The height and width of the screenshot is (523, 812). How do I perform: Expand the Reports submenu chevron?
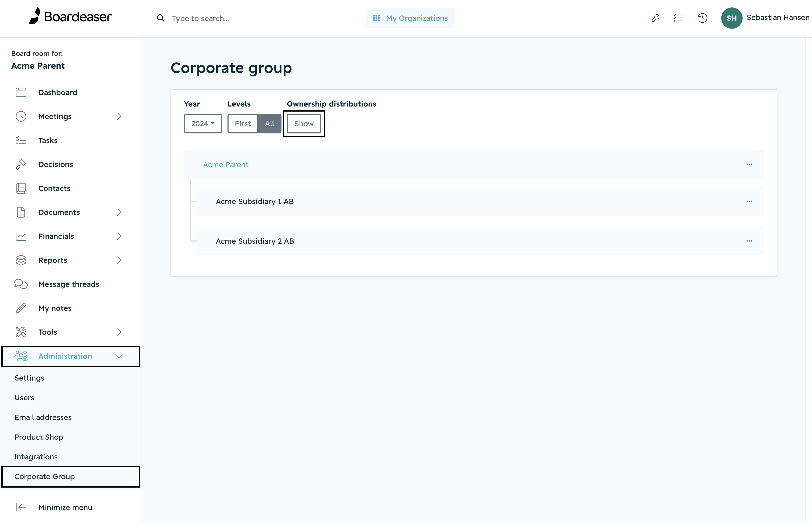click(x=119, y=260)
